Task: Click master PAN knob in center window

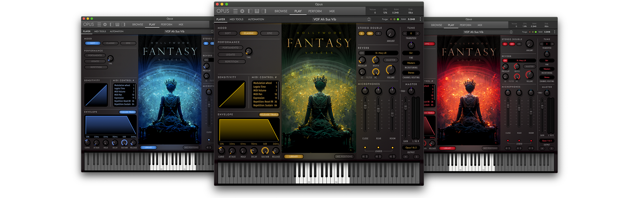Action: click(x=411, y=91)
